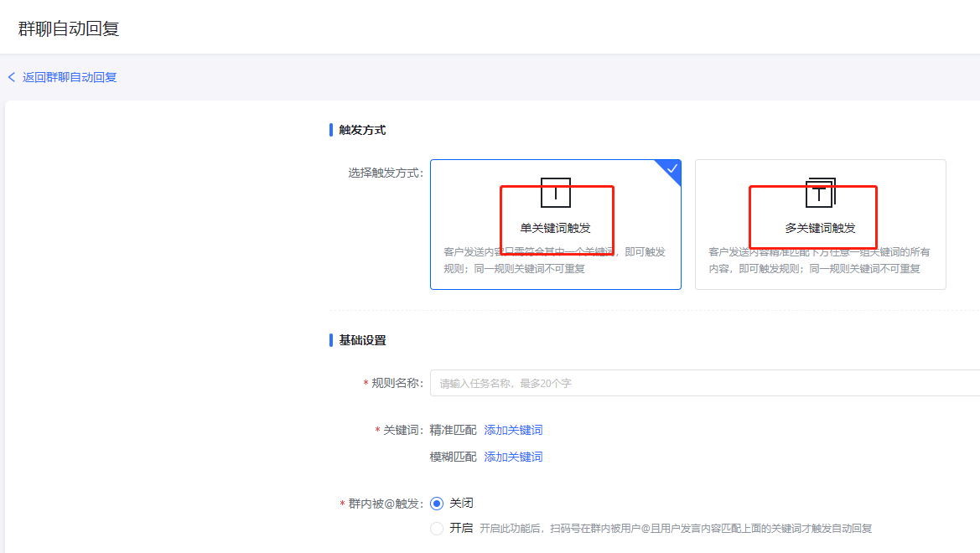Click the 开启 option hint text
Viewport: 980px width, 553px height.
coord(676,529)
